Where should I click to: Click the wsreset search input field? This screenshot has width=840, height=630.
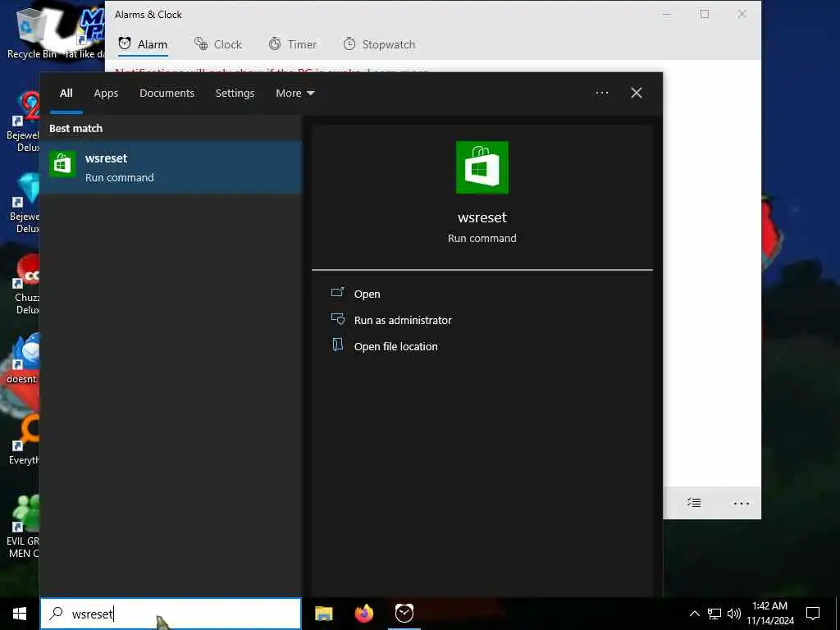click(x=171, y=614)
